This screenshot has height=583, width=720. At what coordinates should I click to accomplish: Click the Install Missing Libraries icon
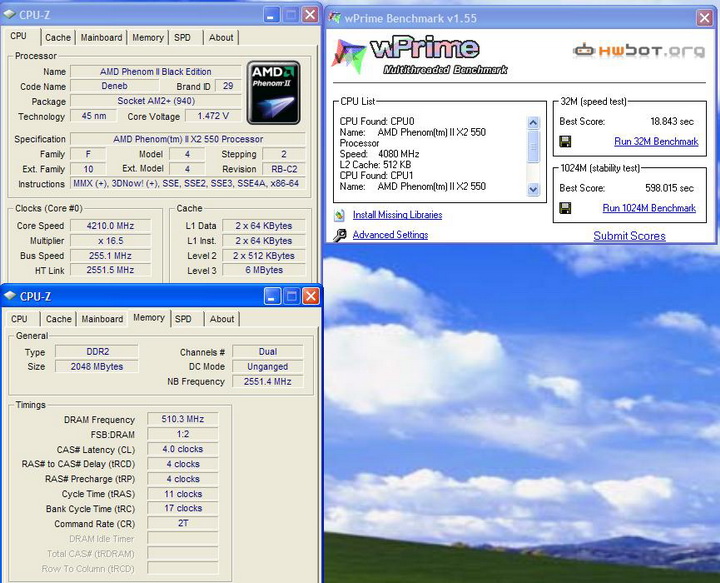coord(339,215)
